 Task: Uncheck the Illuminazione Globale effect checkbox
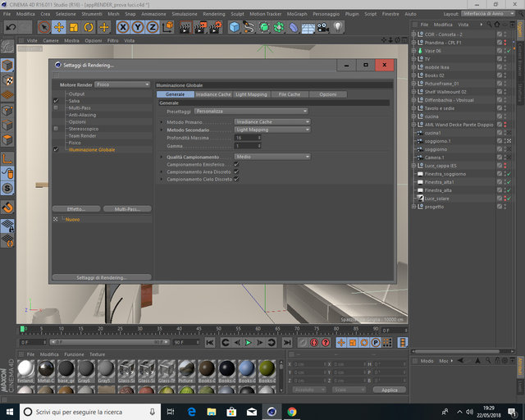(x=56, y=149)
